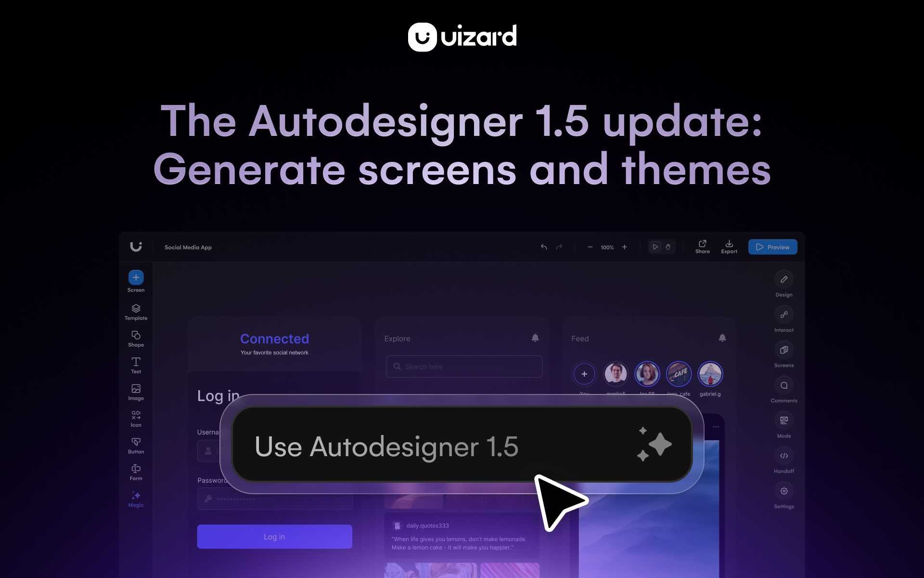924x578 pixels.
Task: Select the Icon tool in sidebar
Action: pos(135,418)
